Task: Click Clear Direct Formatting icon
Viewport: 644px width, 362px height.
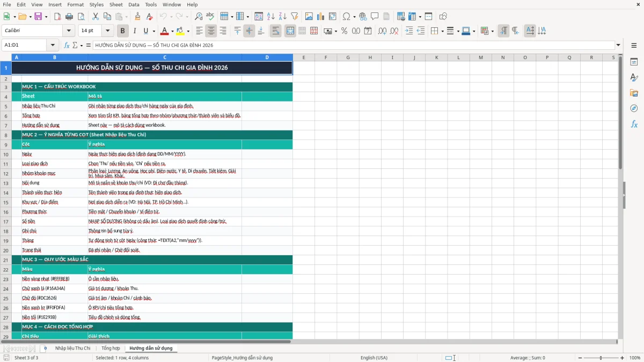Action: (x=149, y=17)
